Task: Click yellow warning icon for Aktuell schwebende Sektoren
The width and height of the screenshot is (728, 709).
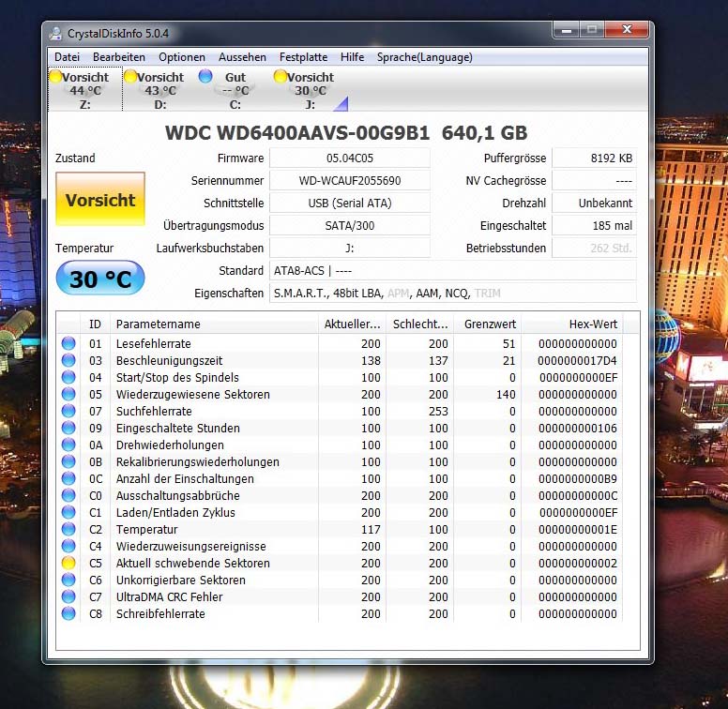Action: (x=68, y=563)
